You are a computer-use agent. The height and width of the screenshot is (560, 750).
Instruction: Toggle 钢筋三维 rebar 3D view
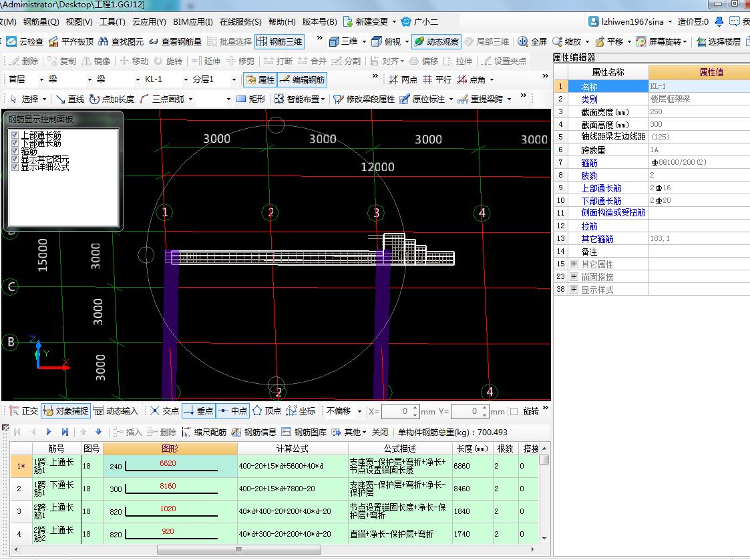click(x=279, y=41)
